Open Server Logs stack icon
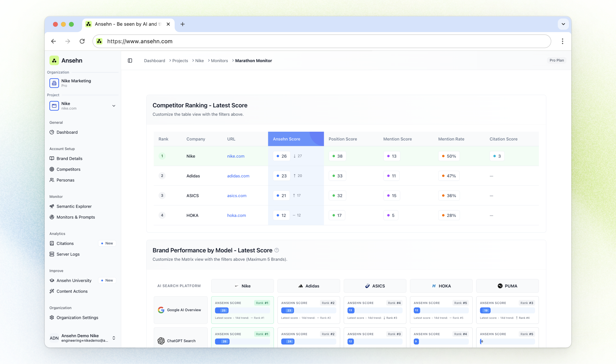This screenshot has height=364, width=616. point(52,254)
